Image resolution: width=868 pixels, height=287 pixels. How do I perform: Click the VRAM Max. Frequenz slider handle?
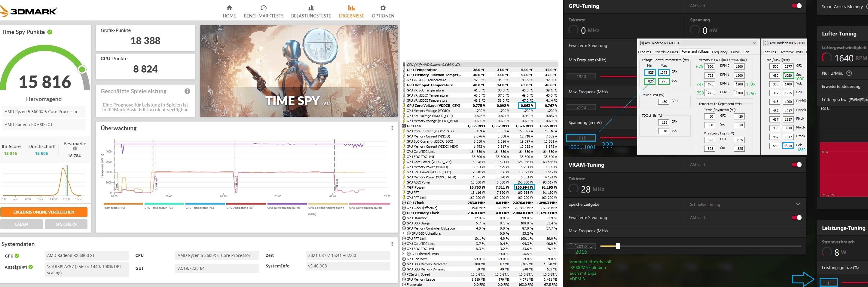point(618,246)
